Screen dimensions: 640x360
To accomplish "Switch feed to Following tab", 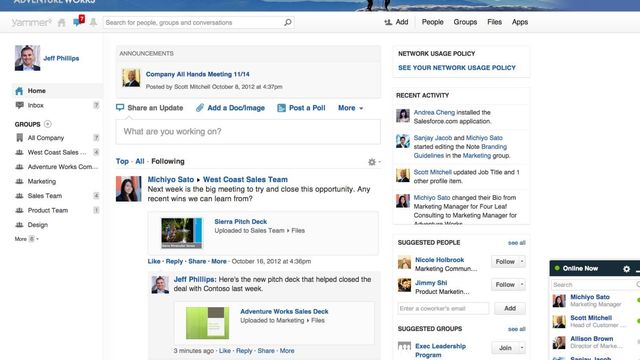I will [168, 161].
